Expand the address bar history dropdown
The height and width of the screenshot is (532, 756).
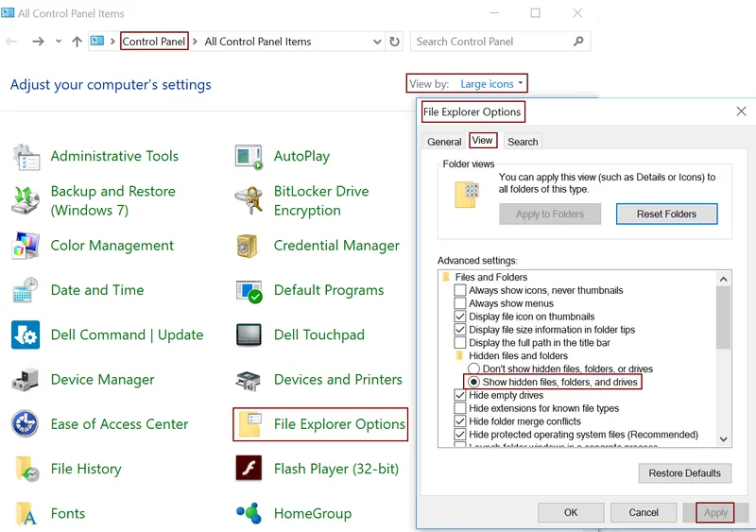pos(377,42)
